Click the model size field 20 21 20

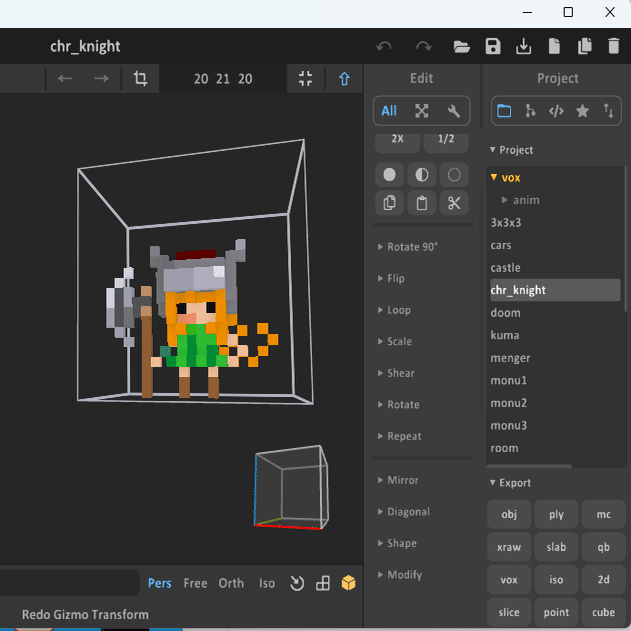223,79
